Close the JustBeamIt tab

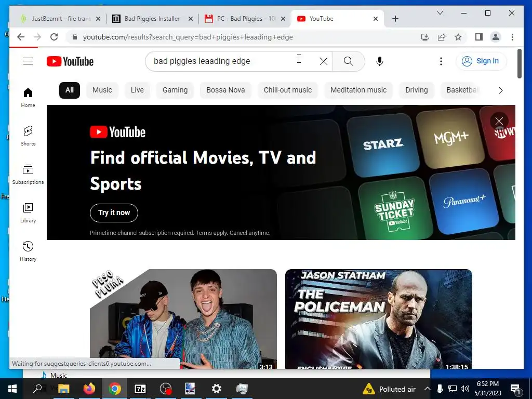point(98,19)
